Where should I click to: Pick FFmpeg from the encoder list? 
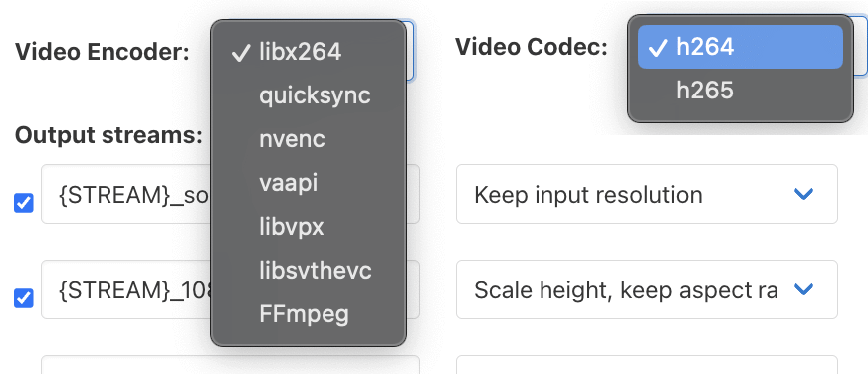(309, 314)
